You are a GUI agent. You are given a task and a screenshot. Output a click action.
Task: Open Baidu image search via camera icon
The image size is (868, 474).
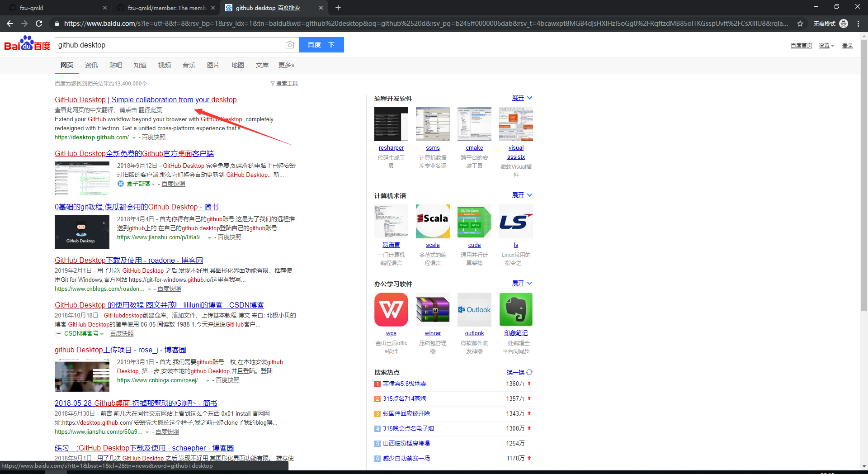pos(289,45)
